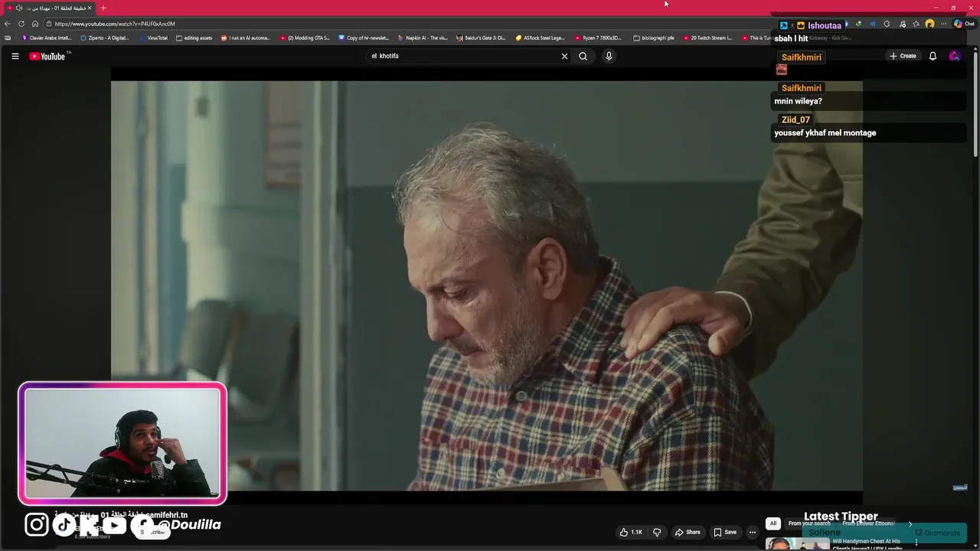The height and width of the screenshot is (551, 980).
Task: Open the YouTube account avatar menu
Action: tap(954, 56)
